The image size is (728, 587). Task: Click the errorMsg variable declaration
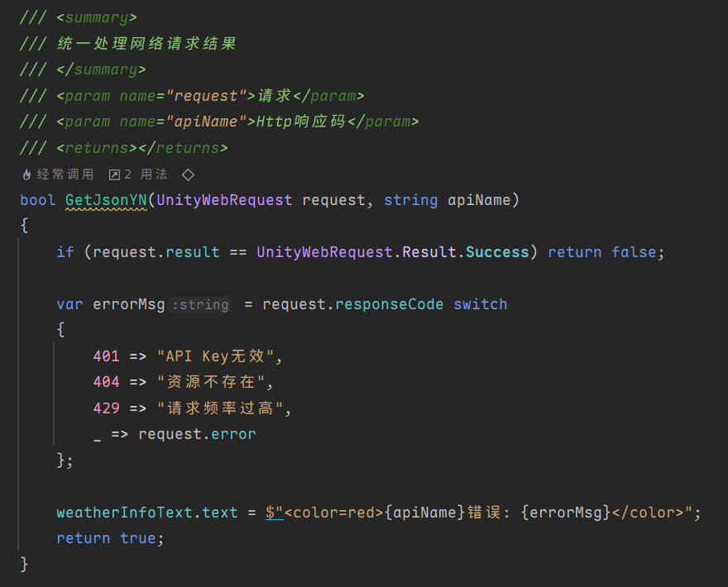click(129, 304)
